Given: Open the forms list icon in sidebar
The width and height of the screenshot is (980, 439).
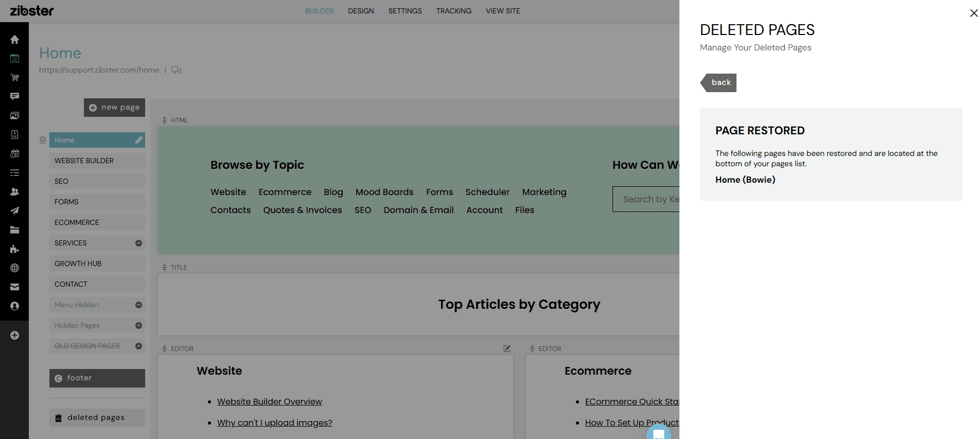Looking at the screenshot, I should (x=14, y=173).
